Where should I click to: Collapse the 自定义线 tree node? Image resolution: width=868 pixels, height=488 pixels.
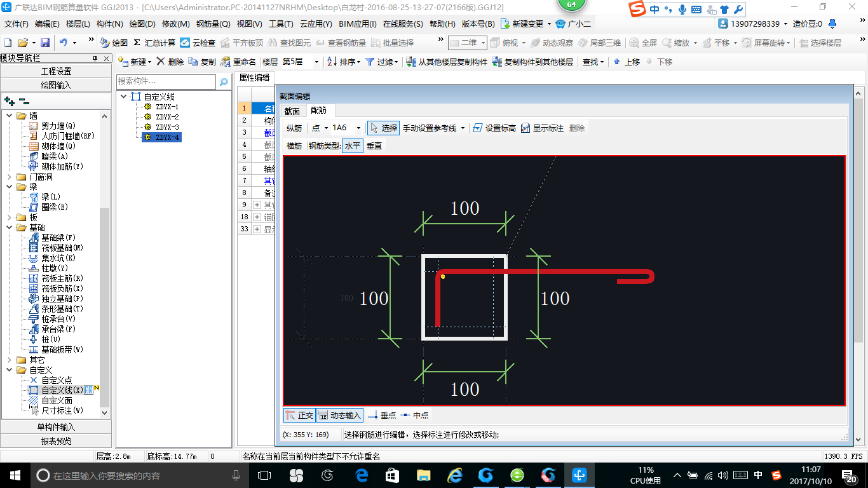tap(123, 97)
